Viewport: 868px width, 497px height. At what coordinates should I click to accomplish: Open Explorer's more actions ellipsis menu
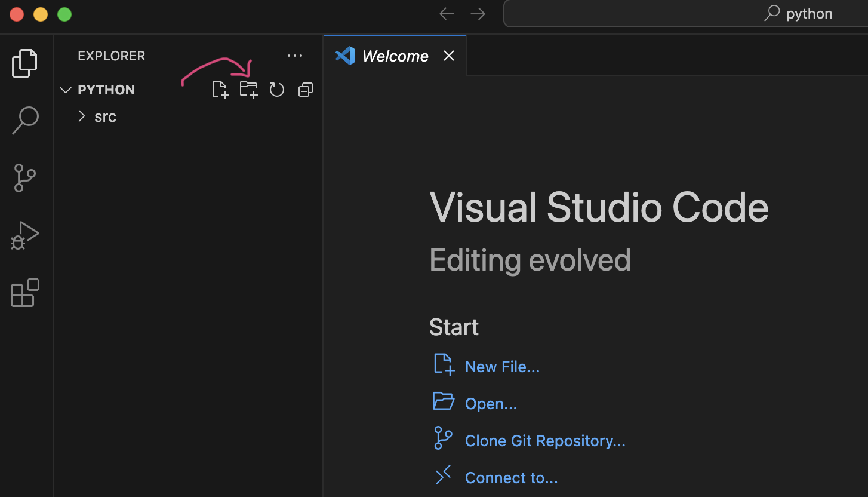295,56
